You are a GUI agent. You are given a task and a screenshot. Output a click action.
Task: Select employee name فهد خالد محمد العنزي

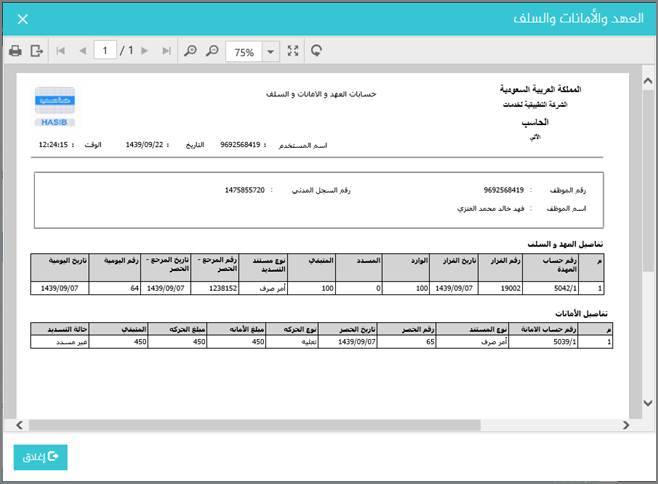point(491,208)
